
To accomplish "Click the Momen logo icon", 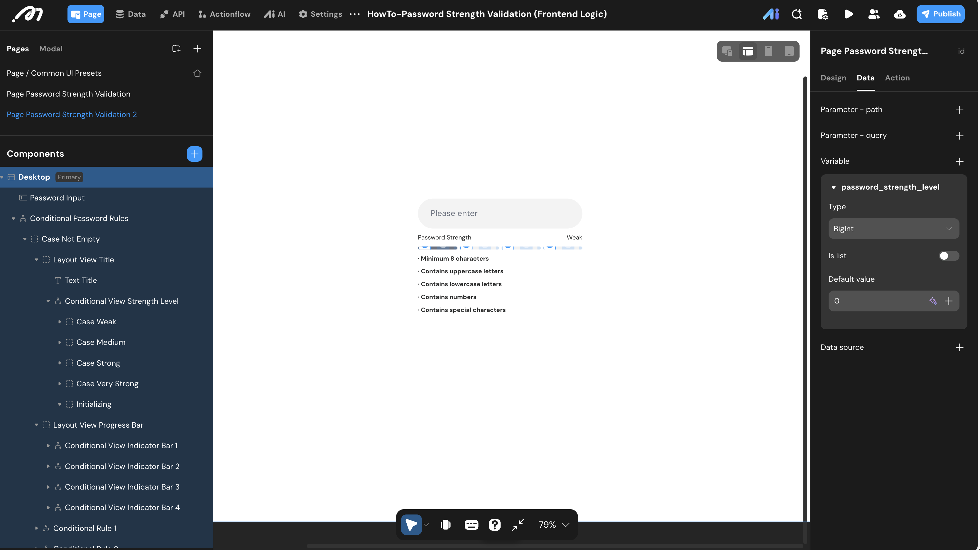I will pos(28,14).
